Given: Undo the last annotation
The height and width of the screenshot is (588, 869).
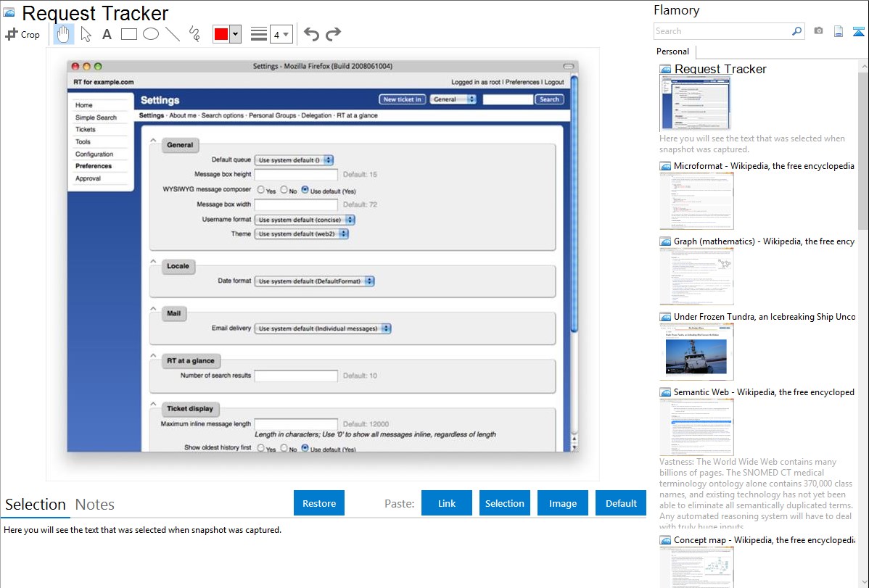Looking at the screenshot, I should [311, 34].
